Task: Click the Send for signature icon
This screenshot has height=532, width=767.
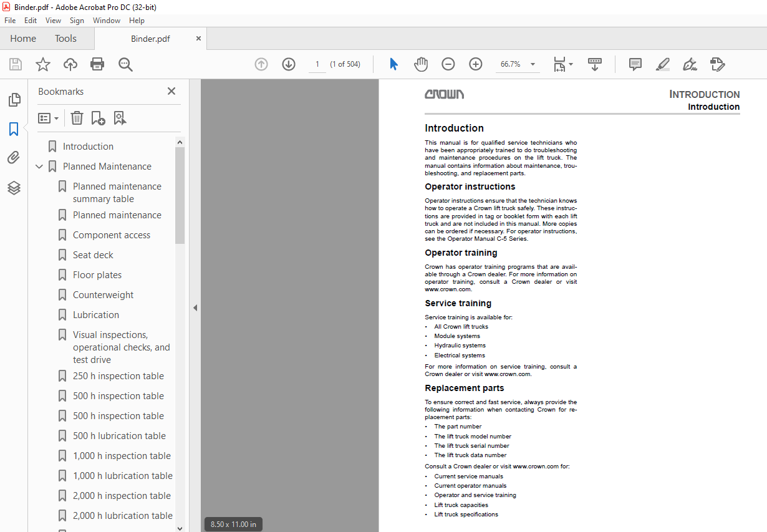Action: click(717, 64)
